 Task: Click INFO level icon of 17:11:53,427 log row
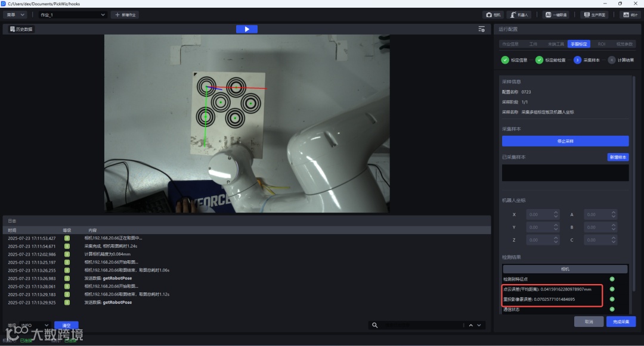point(67,238)
